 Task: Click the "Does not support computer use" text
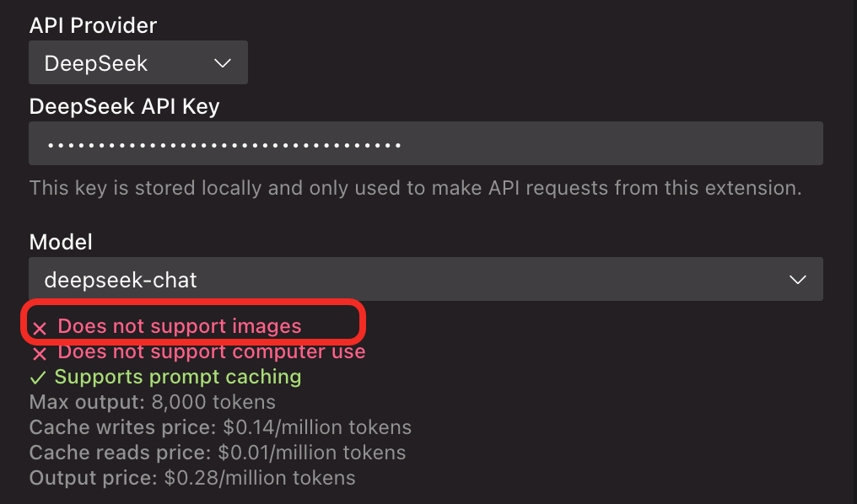[x=211, y=351]
